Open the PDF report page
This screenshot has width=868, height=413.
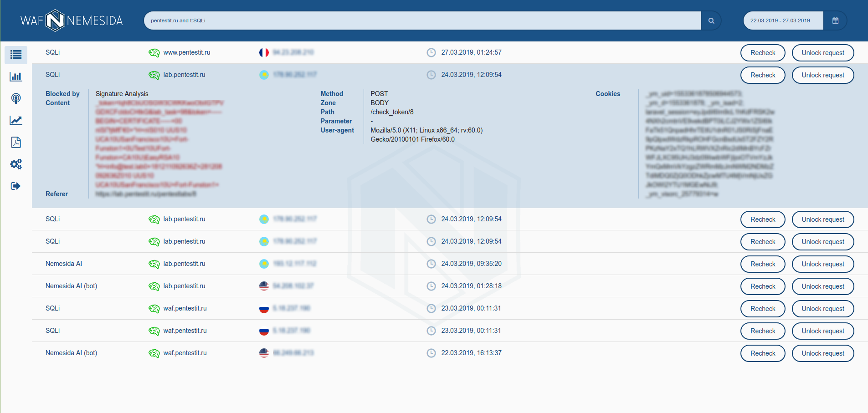(x=16, y=142)
